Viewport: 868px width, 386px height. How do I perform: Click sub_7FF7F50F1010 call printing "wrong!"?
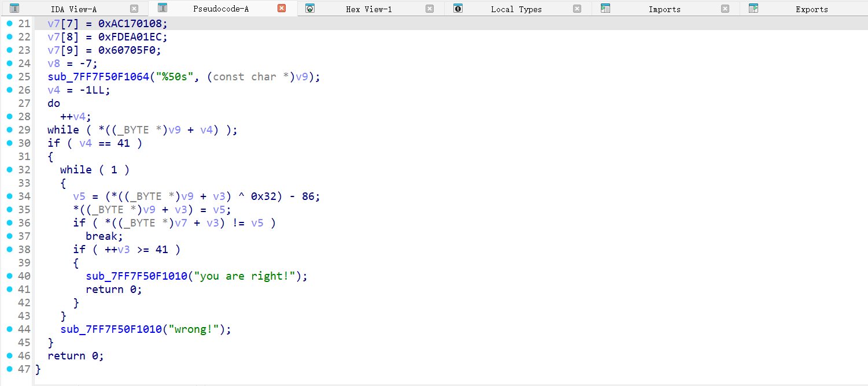coord(111,329)
